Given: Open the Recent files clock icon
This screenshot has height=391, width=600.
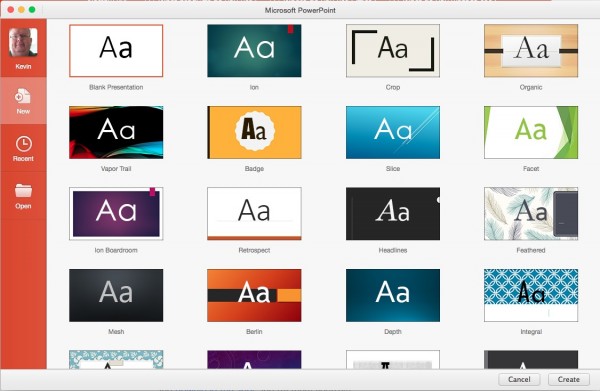Looking at the screenshot, I should click(x=23, y=144).
